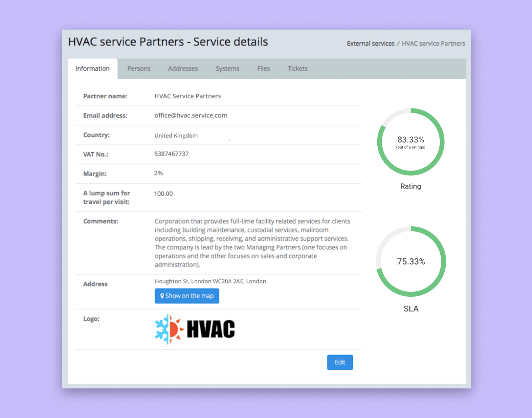
Task: Click the out of 6 ratings label
Action: point(410,147)
